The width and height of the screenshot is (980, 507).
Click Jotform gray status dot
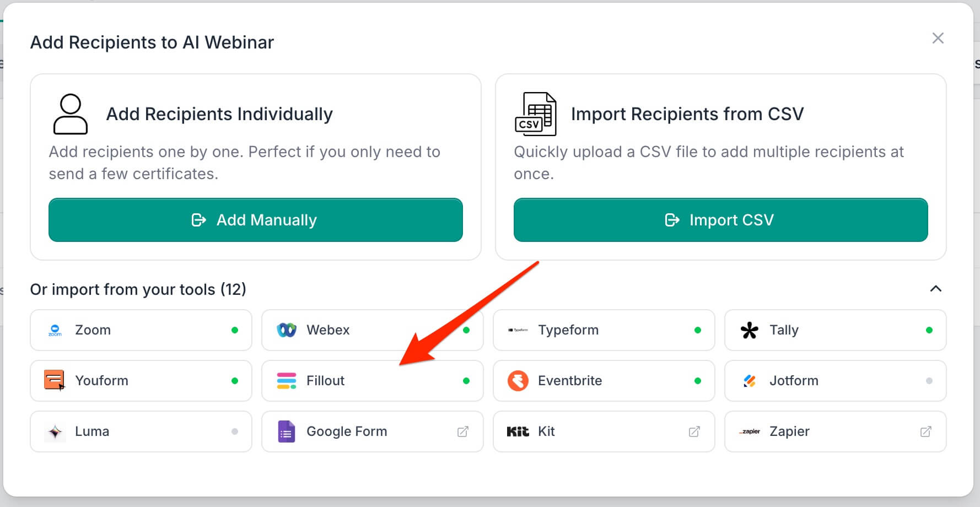coord(929,381)
